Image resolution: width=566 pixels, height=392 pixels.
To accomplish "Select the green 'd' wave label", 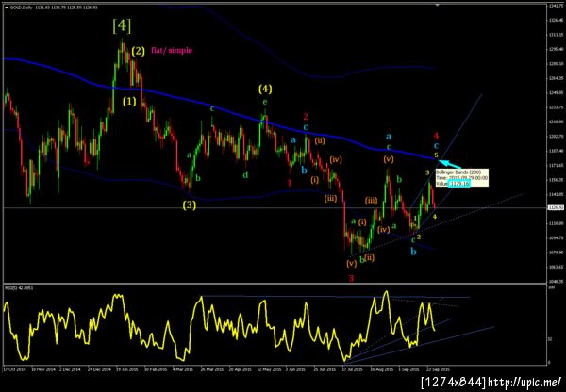I will pyautogui.click(x=245, y=175).
